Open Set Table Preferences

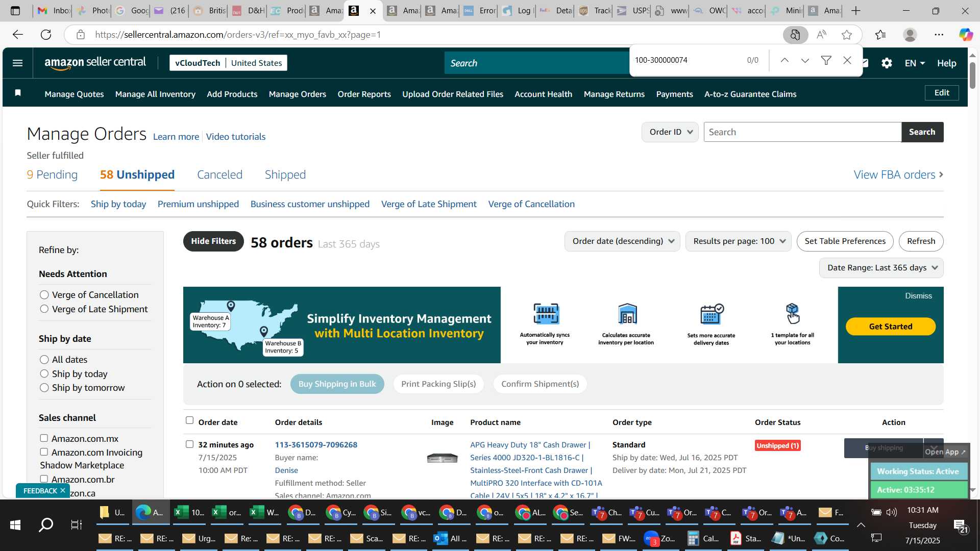click(845, 241)
